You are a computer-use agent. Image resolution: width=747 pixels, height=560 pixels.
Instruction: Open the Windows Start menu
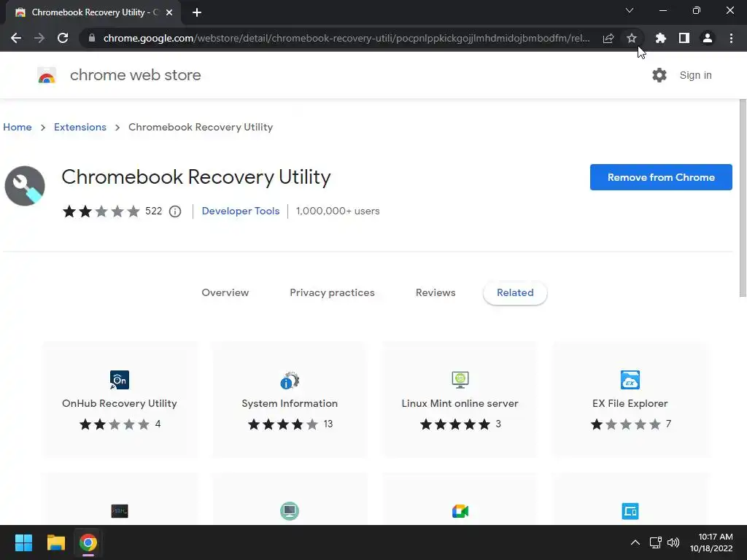click(x=23, y=542)
